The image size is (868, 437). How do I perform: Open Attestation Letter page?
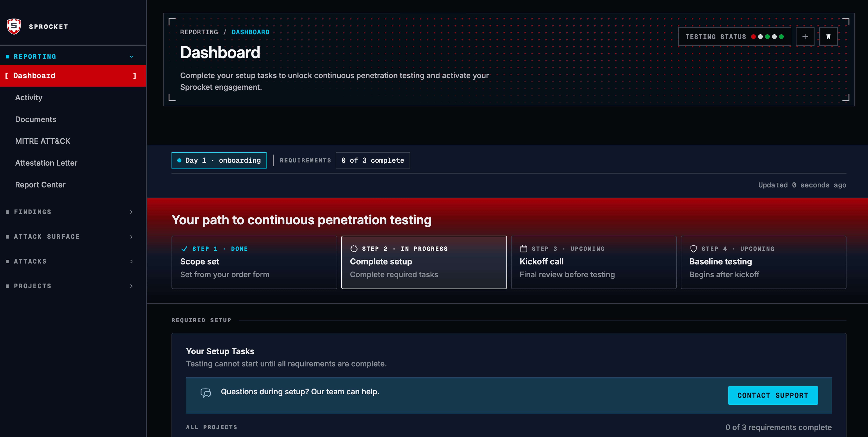(x=46, y=163)
